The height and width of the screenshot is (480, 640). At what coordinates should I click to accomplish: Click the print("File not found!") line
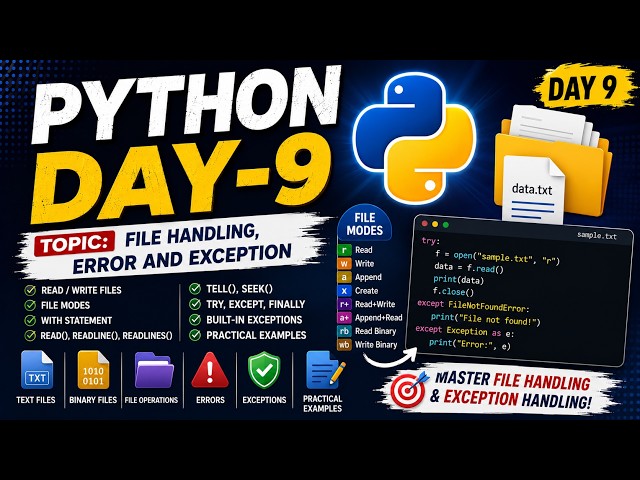click(485, 319)
